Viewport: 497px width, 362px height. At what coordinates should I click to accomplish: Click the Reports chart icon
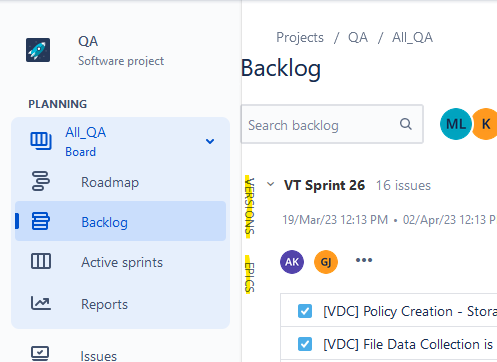pos(41,303)
